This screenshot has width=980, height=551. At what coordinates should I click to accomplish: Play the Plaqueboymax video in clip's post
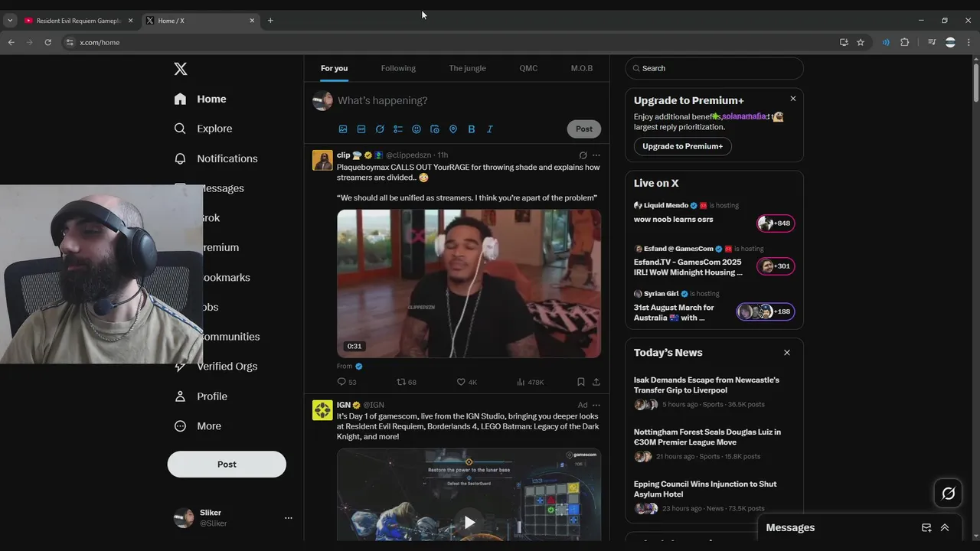click(469, 283)
